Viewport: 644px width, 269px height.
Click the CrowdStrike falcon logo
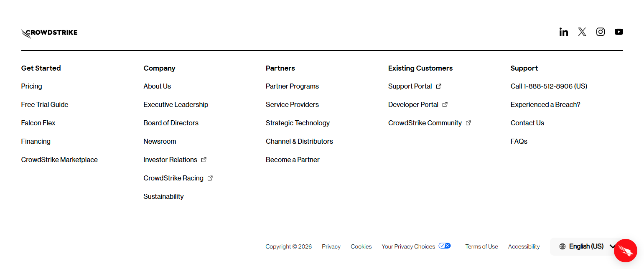[x=49, y=33]
